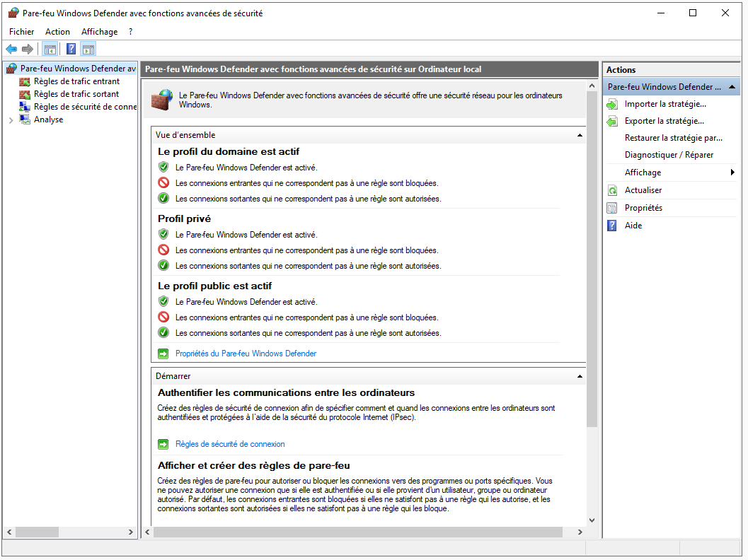Click the 'Le profil du domaine est actif' heading
This screenshot has width=748, height=560.
(x=229, y=151)
